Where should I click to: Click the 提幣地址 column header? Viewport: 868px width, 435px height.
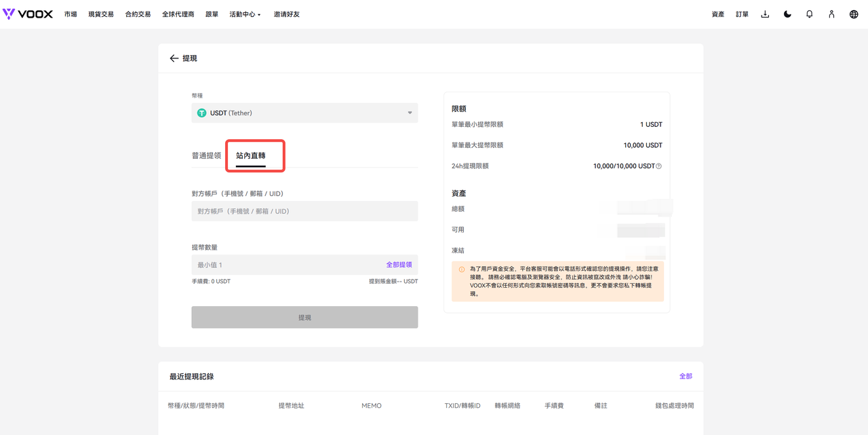[292, 406]
